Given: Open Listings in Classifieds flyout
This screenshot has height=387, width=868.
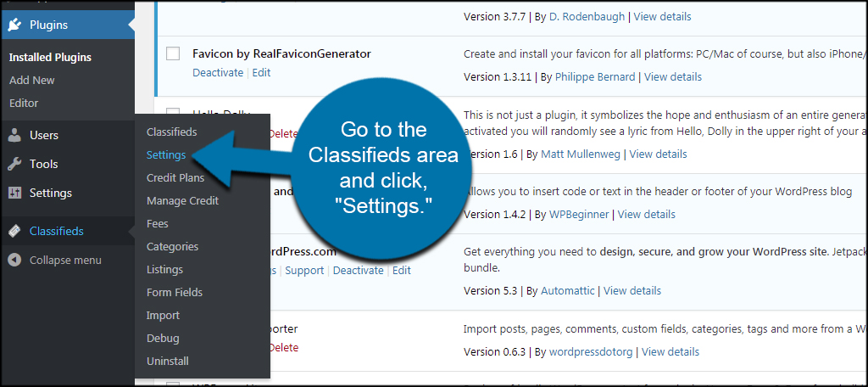Looking at the screenshot, I should [164, 270].
